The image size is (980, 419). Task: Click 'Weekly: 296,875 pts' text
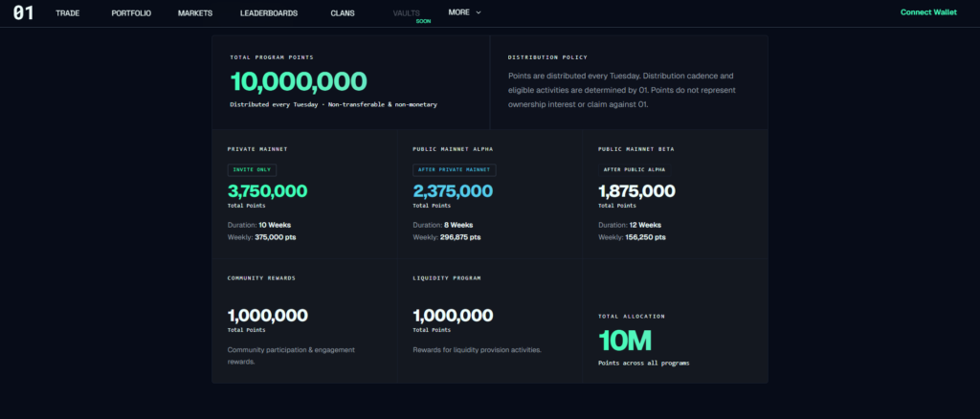446,237
